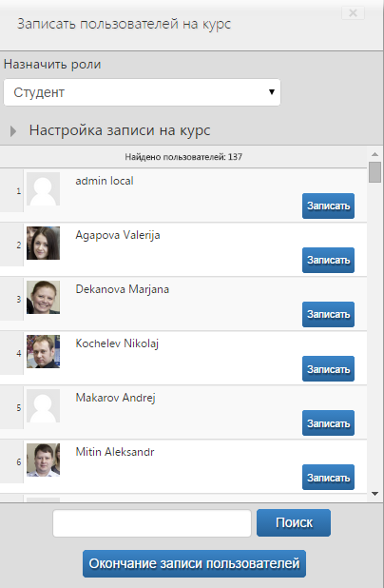This screenshot has height=588, width=384.
Task: Open the Студент role dropdown
Action: [x=142, y=92]
